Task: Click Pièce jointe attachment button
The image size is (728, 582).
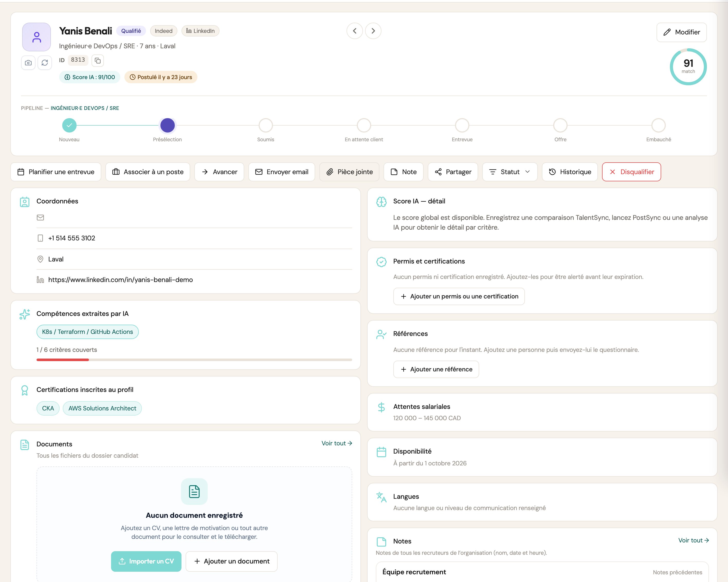Action: point(350,172)
